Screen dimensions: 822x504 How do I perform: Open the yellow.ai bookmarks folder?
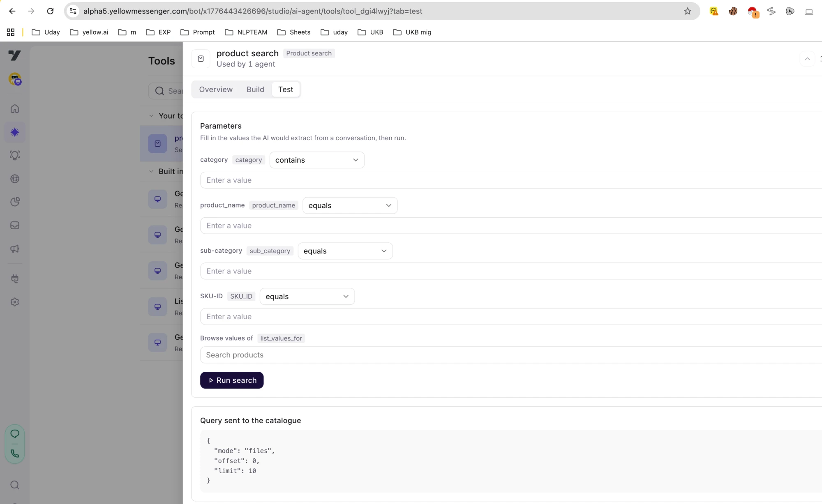(89, 32)
